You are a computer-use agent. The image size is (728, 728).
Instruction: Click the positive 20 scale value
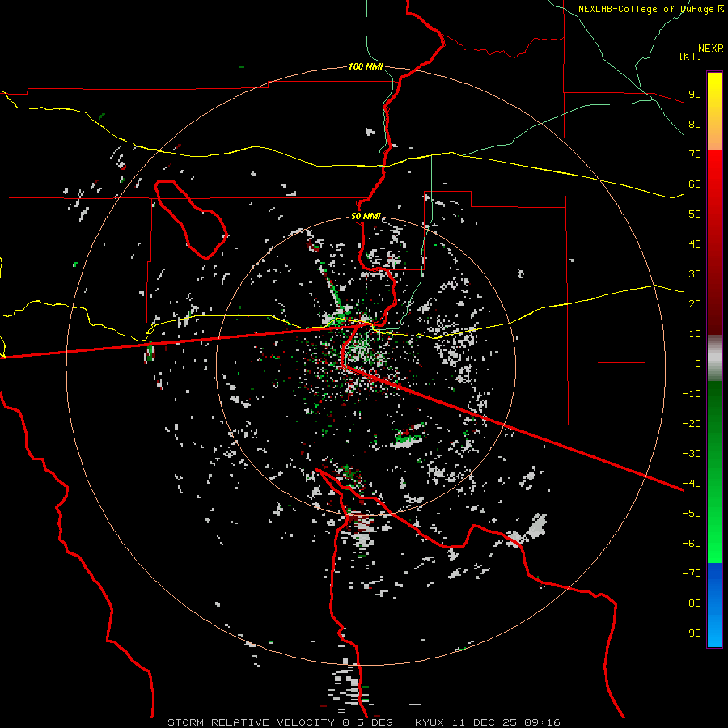tap(695, 303)
